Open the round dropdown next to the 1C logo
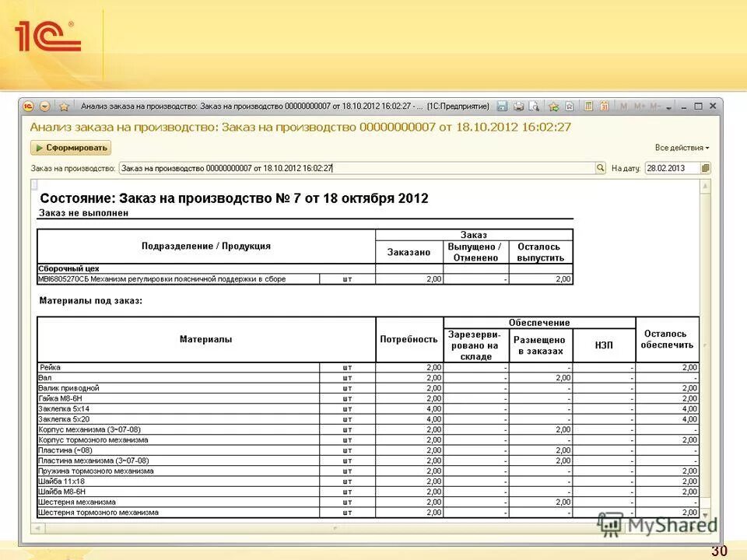747x560 pixels. [45, 107]
